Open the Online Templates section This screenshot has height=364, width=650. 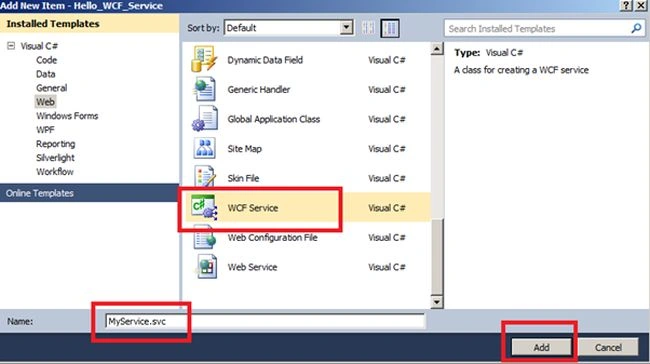coord(90,193)
